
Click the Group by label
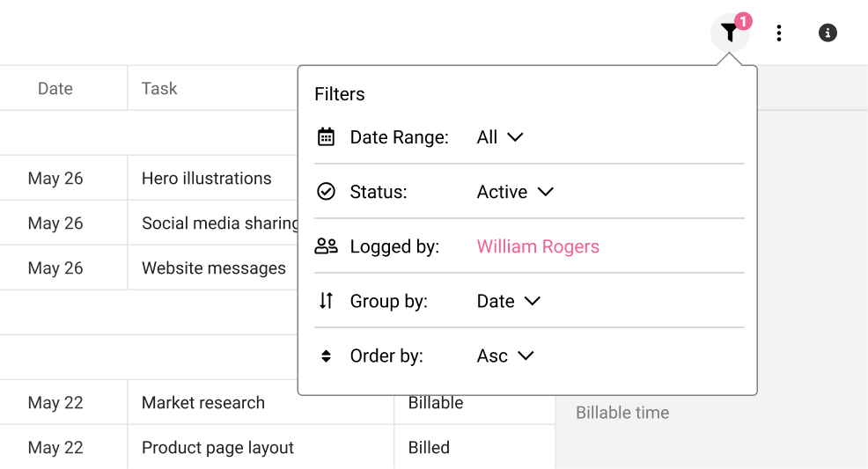click(x=388, y=302)
